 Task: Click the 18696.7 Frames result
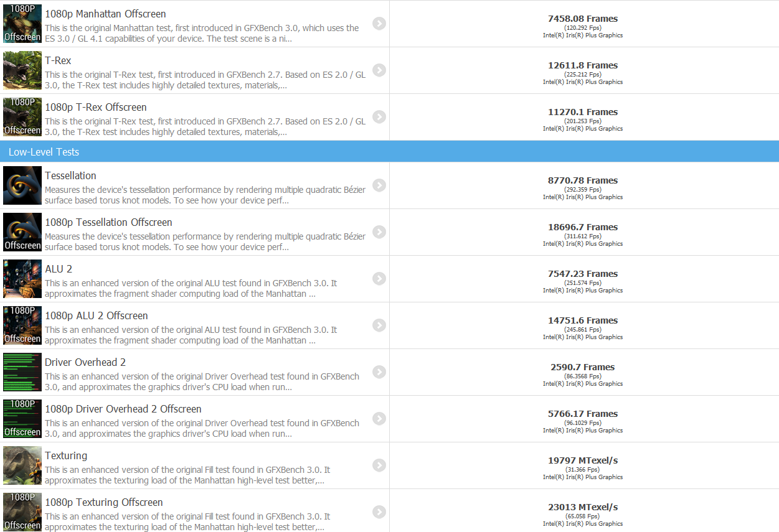(583, 227)
